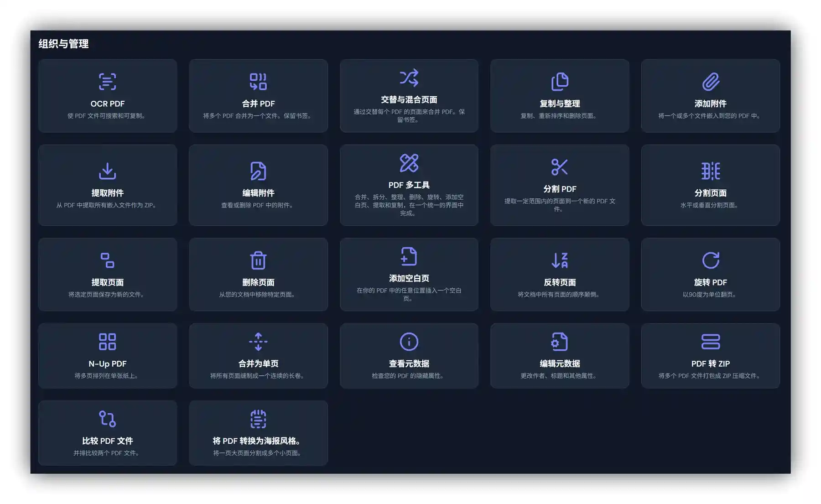The width and height of the screenshot is (821, 504).
Task: Select the 分割页面 tool title
Action: (x=710, y=193)
